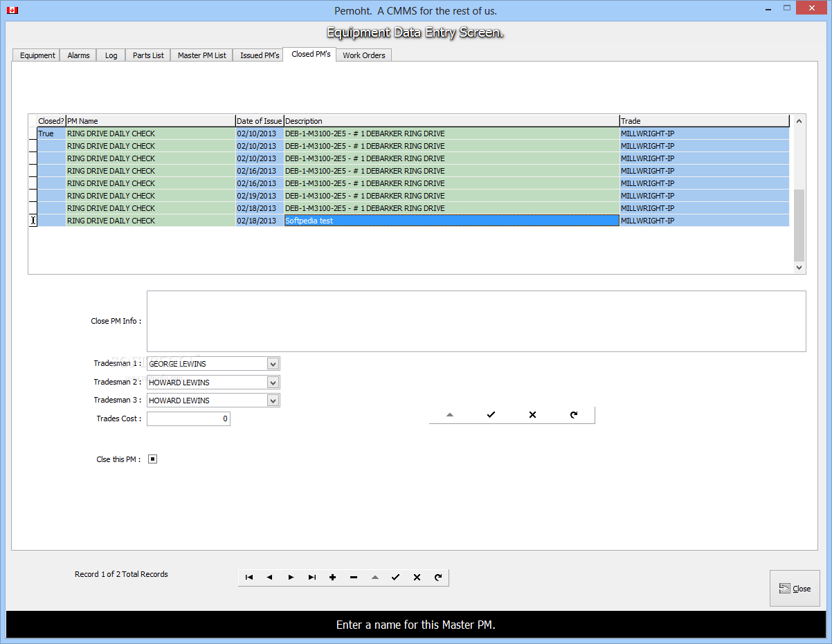Viewport: 832px width, 644px height.
Task: Click the Close button
Action: click(795, 589)
